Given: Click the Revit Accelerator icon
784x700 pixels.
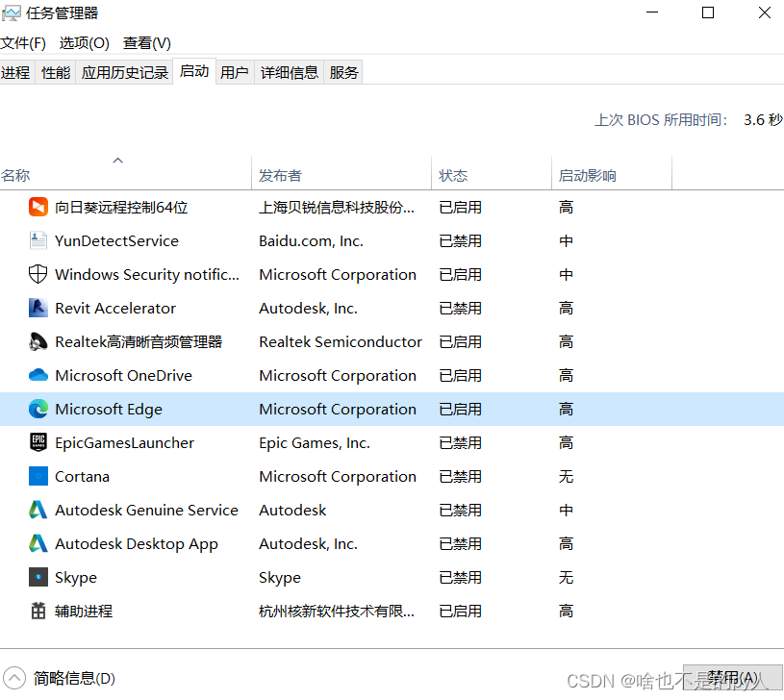Looking at the screenshot, I should [38, 308].
